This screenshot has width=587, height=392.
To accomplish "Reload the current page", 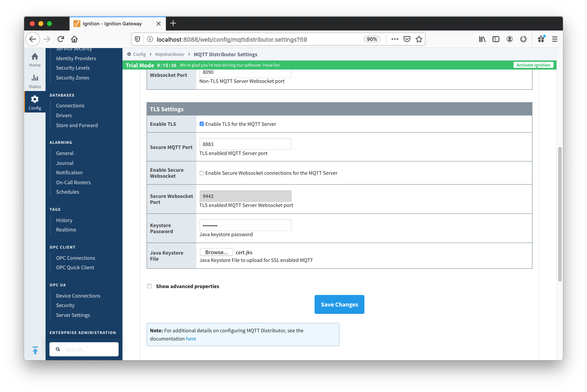I will coord(61,39).
